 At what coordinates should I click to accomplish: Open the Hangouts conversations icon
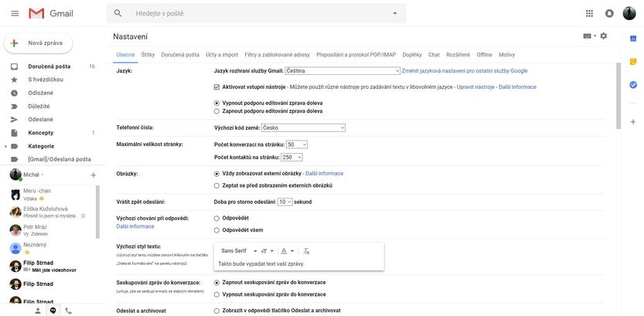pyautogui.click(x=53, y=311)
